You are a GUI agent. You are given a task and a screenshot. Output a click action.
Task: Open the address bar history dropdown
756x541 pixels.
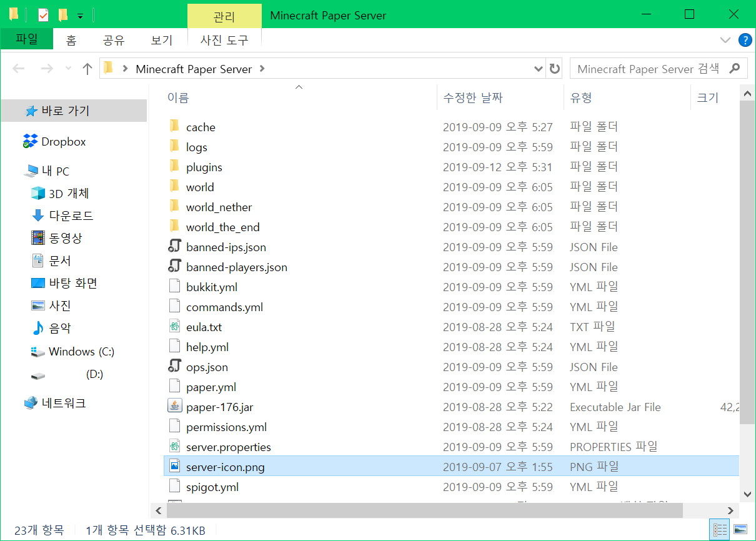coord(539,69)
